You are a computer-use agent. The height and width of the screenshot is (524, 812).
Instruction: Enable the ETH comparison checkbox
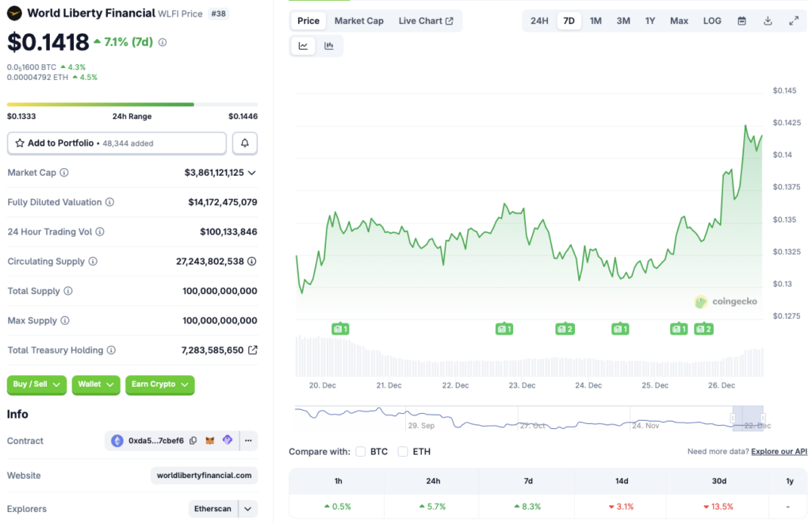point(400,451)
